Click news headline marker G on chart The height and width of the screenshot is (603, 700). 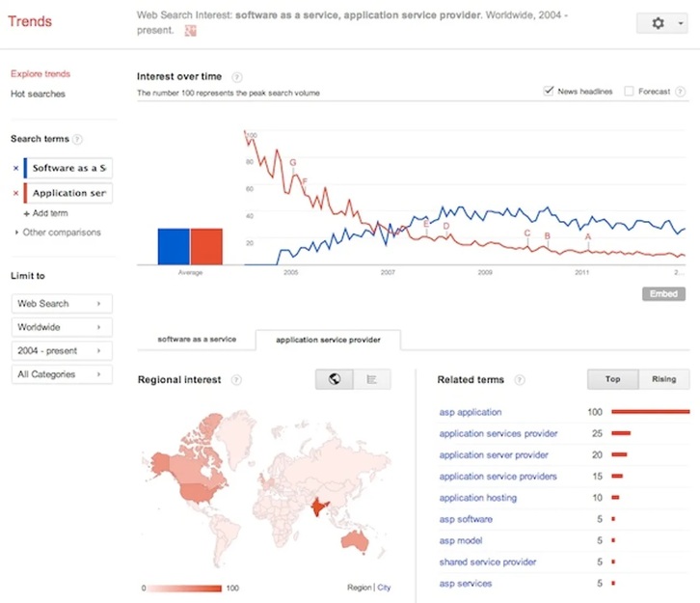pos(293,163)
